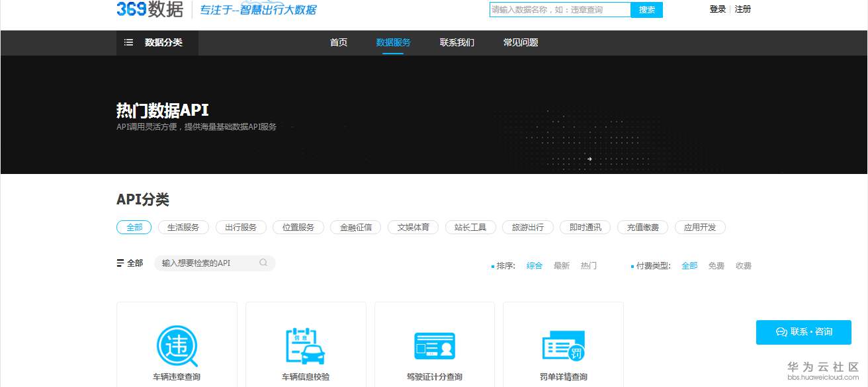Open the 罚单详情查询 ticket icon

pos(563,345)
